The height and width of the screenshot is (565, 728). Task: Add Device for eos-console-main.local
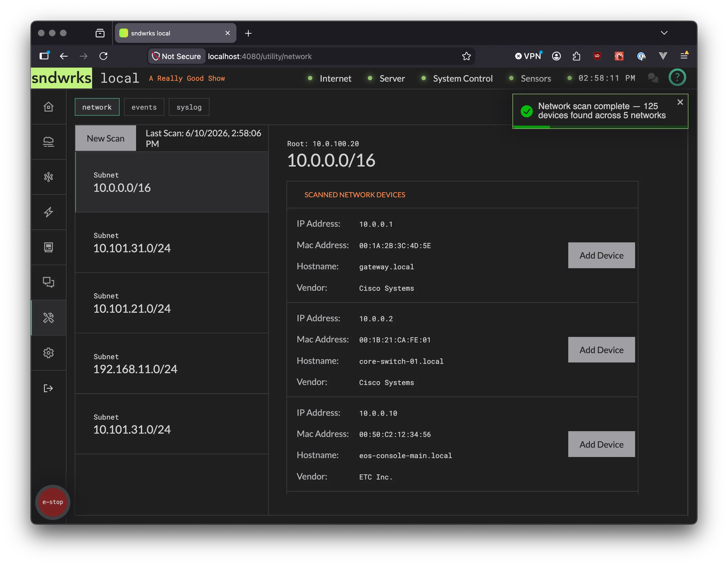[x=601, y=444]
